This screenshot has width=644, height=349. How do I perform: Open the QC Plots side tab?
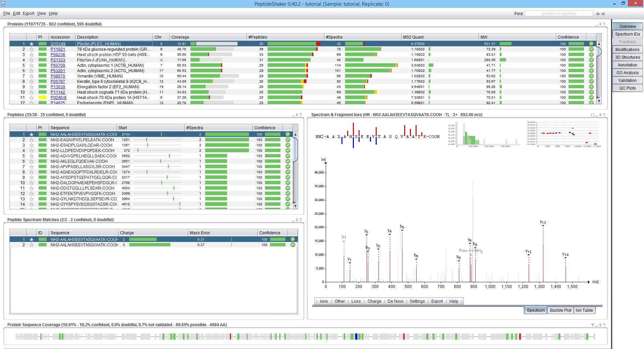(x=628, y=88)
